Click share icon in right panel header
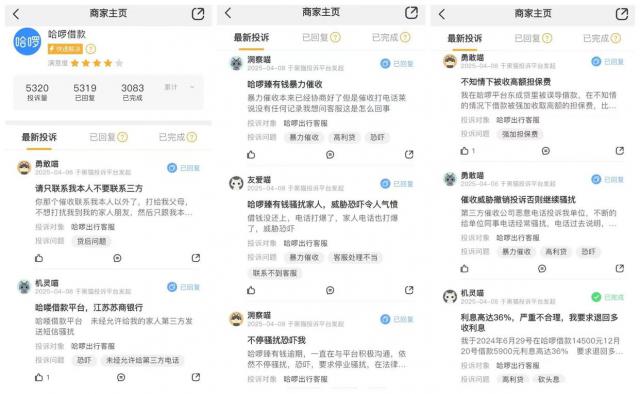Viewport: 640px width, 394px height. [x=622, y=14]
